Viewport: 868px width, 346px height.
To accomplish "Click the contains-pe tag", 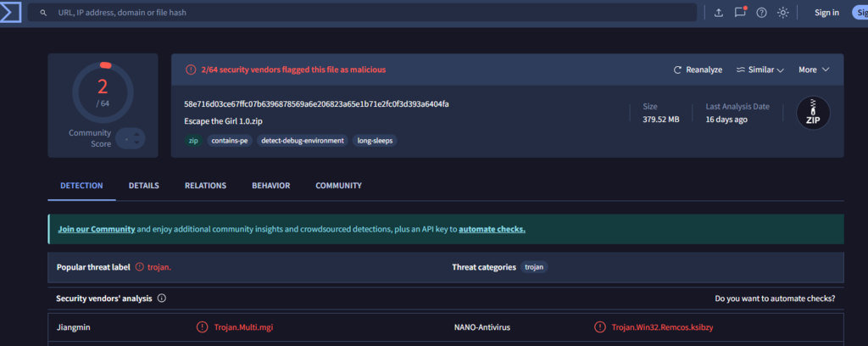I will 230,141.
